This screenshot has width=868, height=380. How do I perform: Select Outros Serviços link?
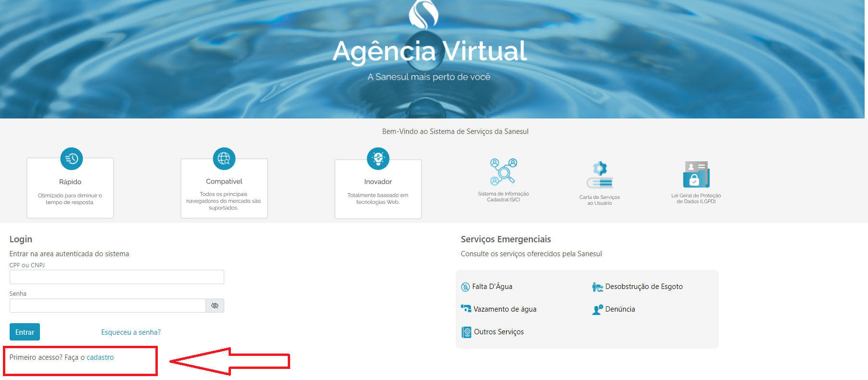click(499, 332)
